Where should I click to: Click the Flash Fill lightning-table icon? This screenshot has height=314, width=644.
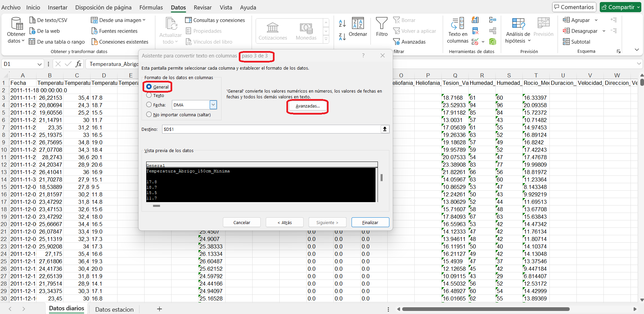[475, 20]
